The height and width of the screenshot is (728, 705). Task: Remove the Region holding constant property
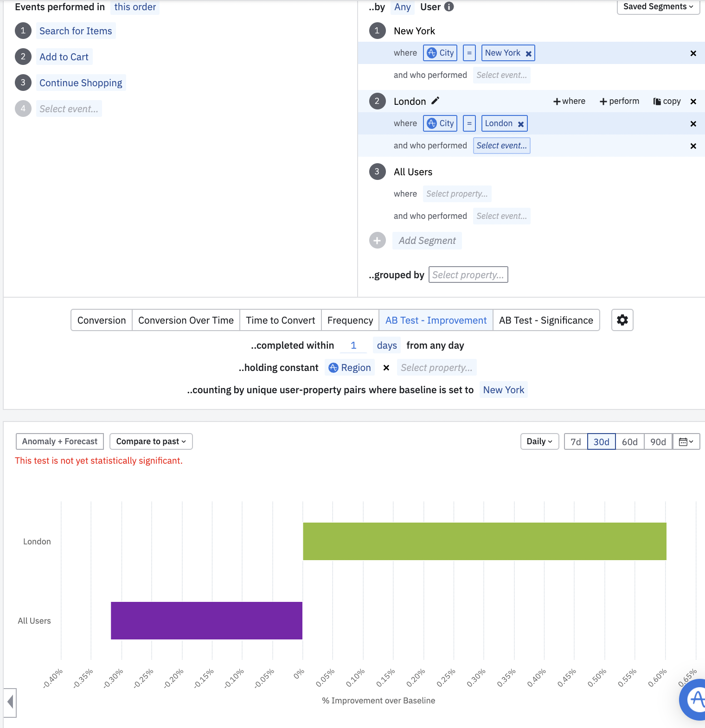[x=386, y=368]
